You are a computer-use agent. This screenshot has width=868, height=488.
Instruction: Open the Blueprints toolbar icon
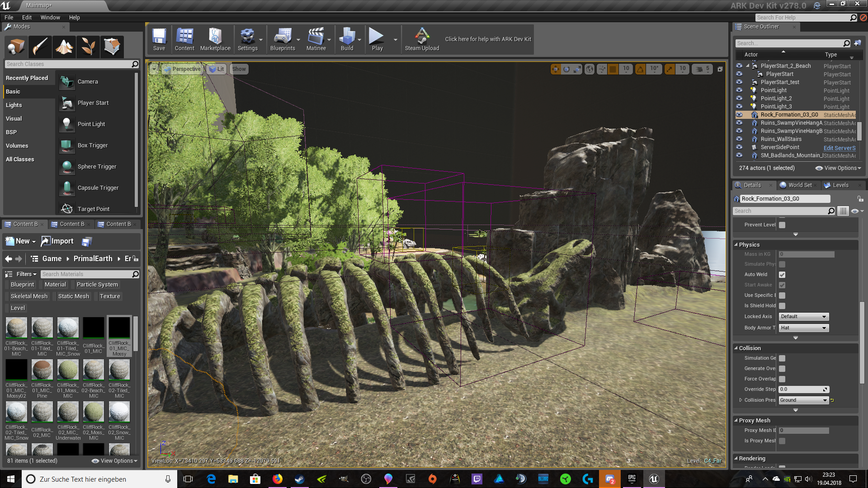click(x=283, y=39)
